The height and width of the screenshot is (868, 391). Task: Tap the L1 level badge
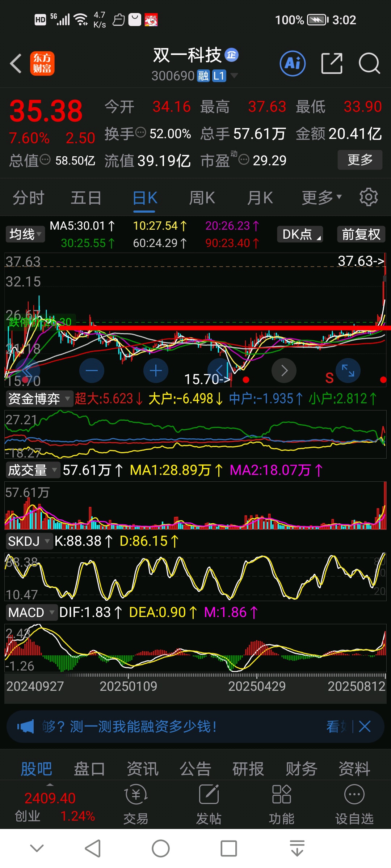pyautogui.click(x=219, y=76)
